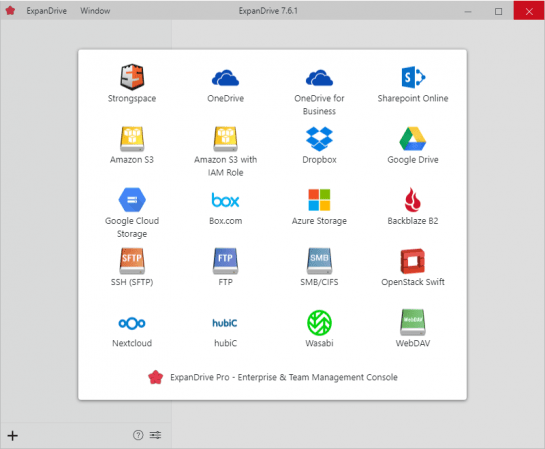Click the SSH (SFTP) drive icon
This screenshot has height=449, width=545.
coord(132,261)
